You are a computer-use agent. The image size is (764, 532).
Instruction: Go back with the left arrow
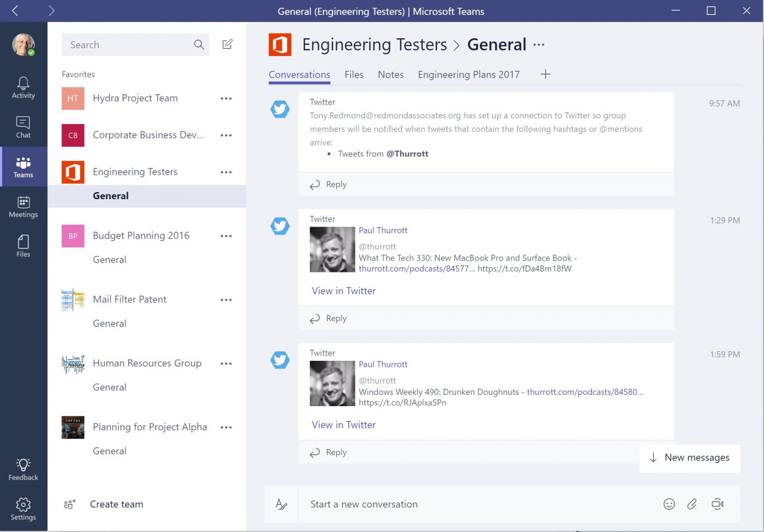15,11
